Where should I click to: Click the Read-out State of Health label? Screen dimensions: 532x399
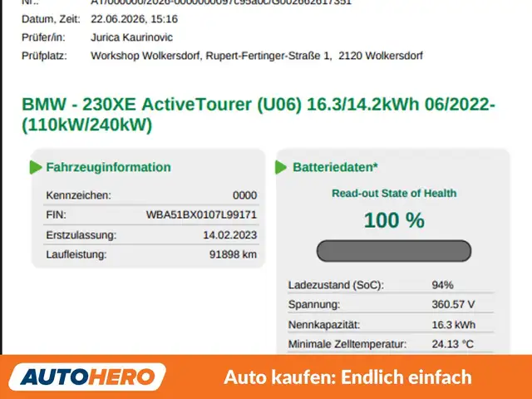coord(394,193)
